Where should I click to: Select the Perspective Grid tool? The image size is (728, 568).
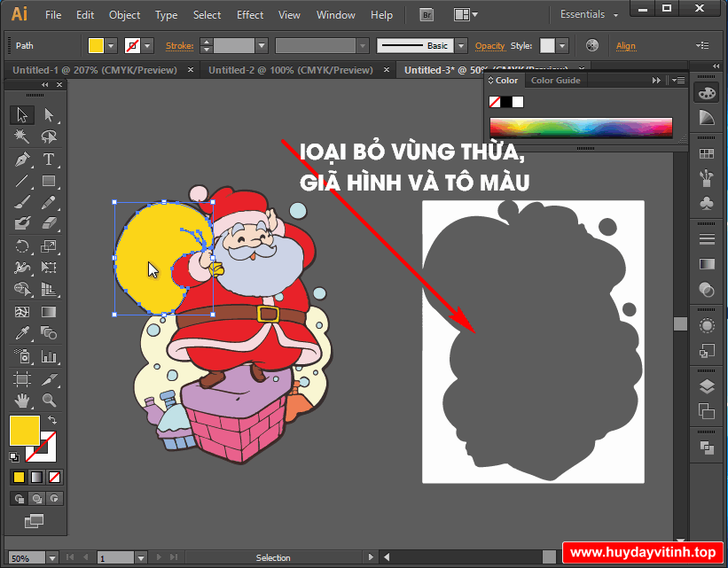pyautogui.click(x=49, y=289)
